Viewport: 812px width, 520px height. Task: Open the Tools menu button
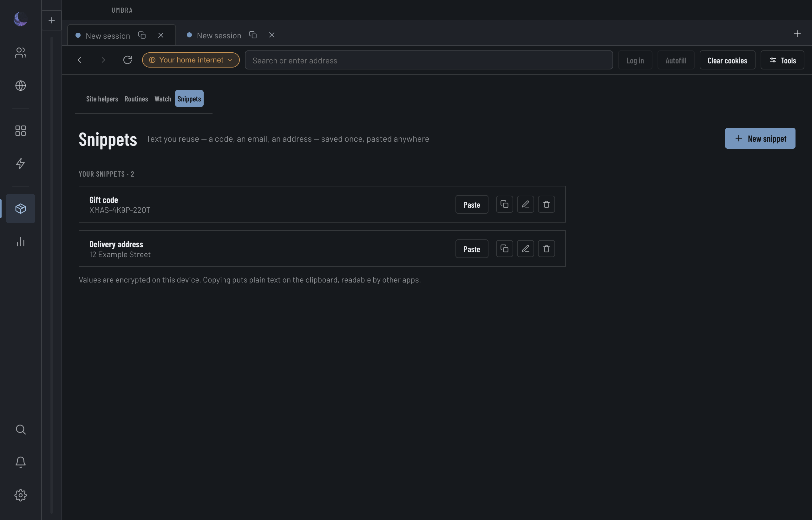pos(782,61)
